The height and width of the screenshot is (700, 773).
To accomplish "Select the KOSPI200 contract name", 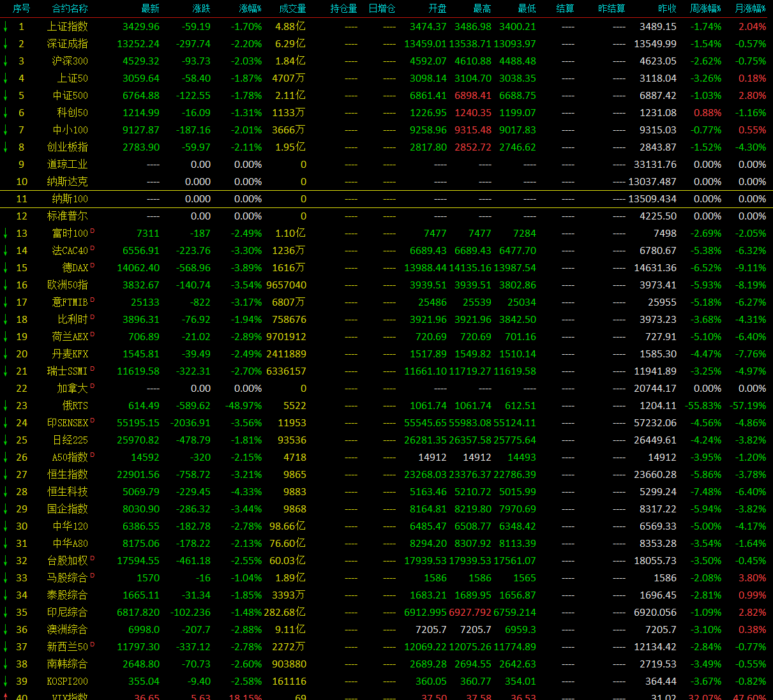I will tap(67, 681).
